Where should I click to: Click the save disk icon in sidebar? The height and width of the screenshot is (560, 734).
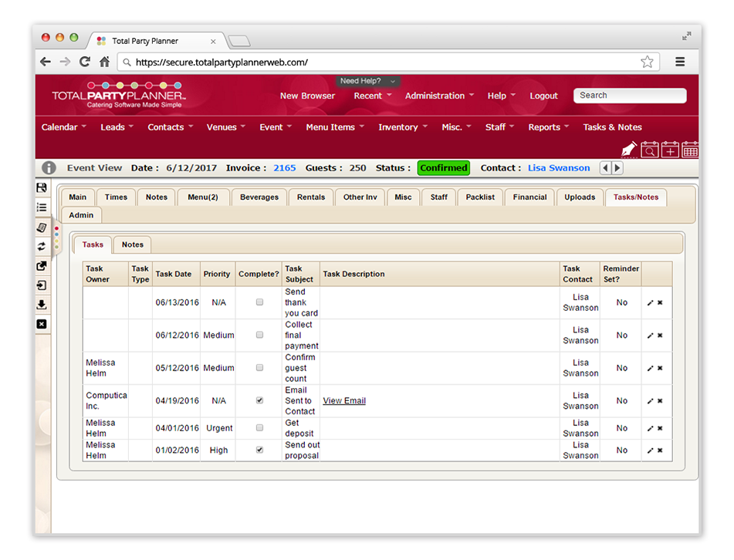(x=42, y=187)
